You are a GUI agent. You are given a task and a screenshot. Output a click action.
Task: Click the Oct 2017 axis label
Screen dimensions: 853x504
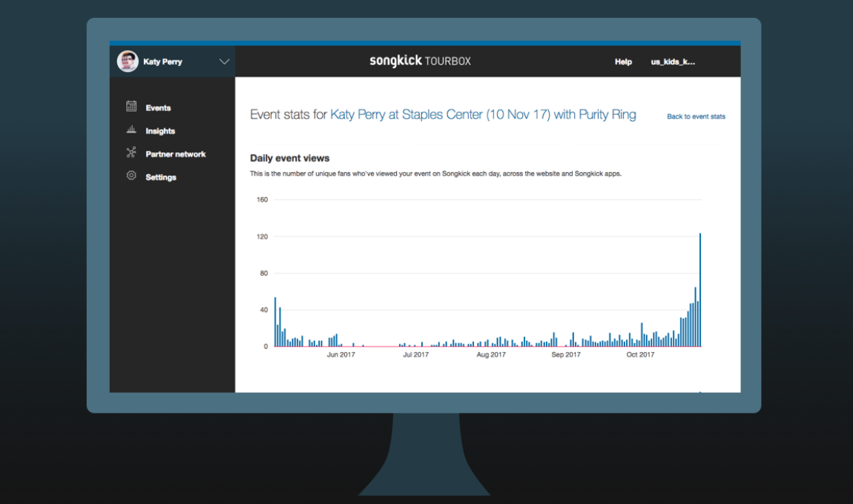click(640, 354)
